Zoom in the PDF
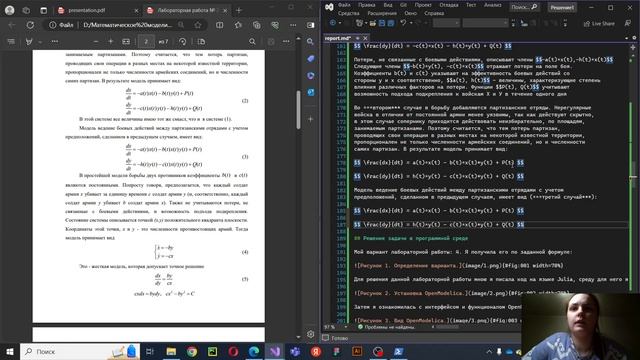640x360 pixels. (x=111, y=42)
